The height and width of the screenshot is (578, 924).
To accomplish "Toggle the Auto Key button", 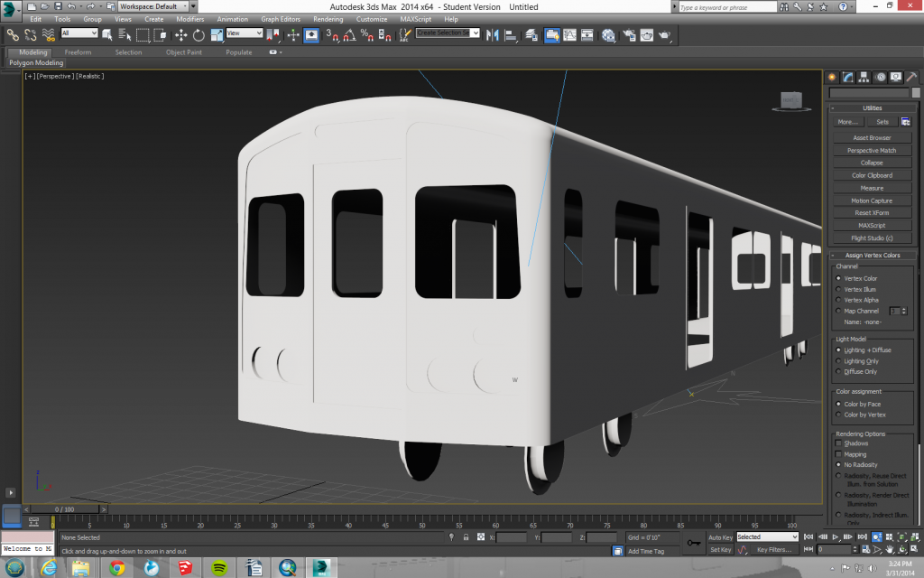I will pos(720,537).
